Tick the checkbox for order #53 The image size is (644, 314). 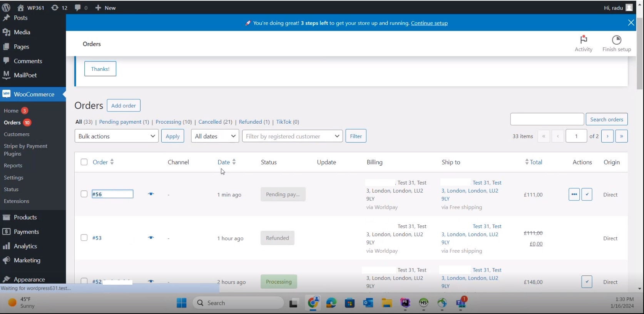pyautogui.click(x=84, y=238)
